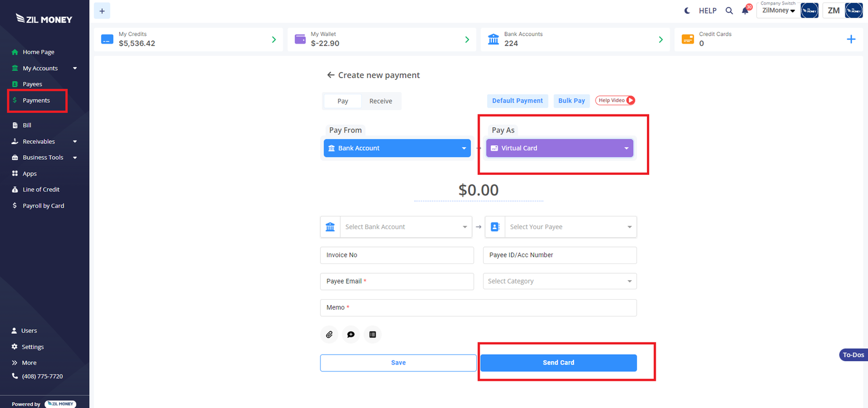Open the notifications bell
This screenshot has height=408, width=868.
click(x=745, y=10)
